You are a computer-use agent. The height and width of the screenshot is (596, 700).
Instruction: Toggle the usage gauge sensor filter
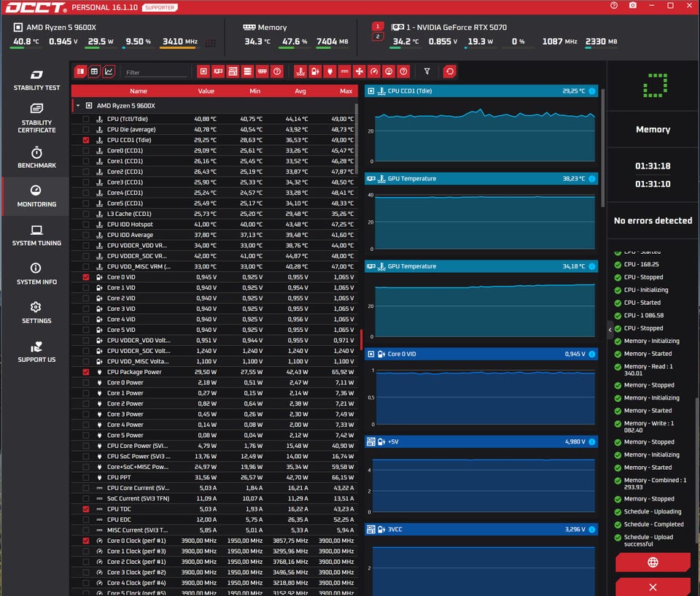point(389,71)
